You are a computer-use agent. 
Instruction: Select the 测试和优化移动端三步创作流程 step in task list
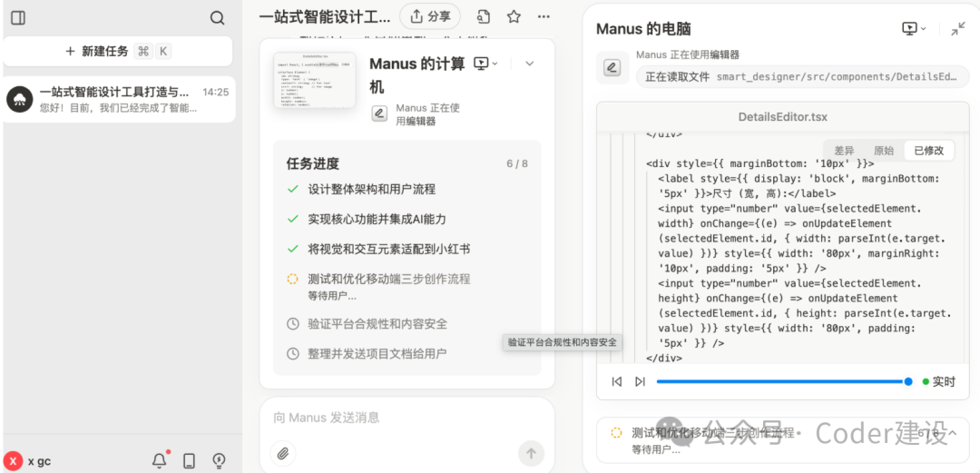click(388, 279)
